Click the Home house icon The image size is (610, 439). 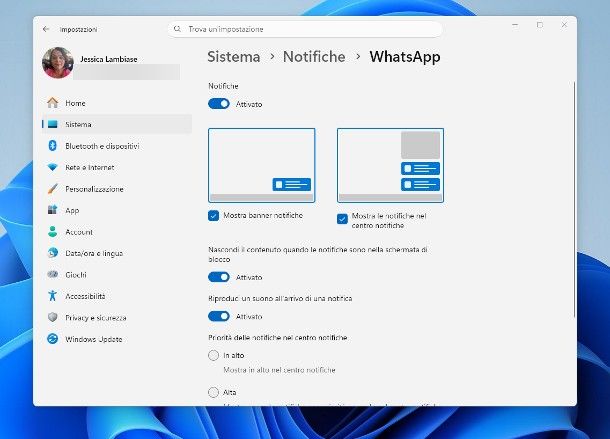[x=53, y=103]
